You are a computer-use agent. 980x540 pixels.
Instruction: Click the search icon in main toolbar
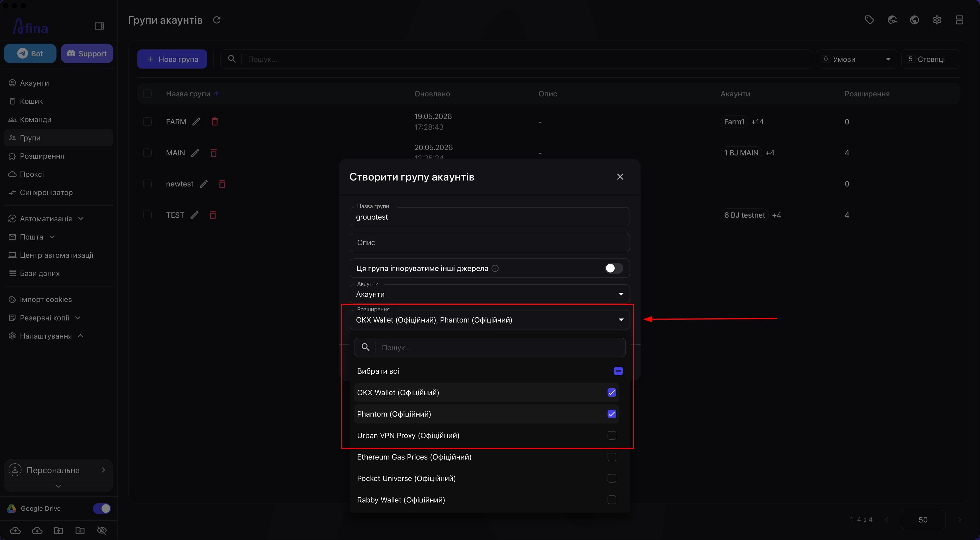pos(232,59)
